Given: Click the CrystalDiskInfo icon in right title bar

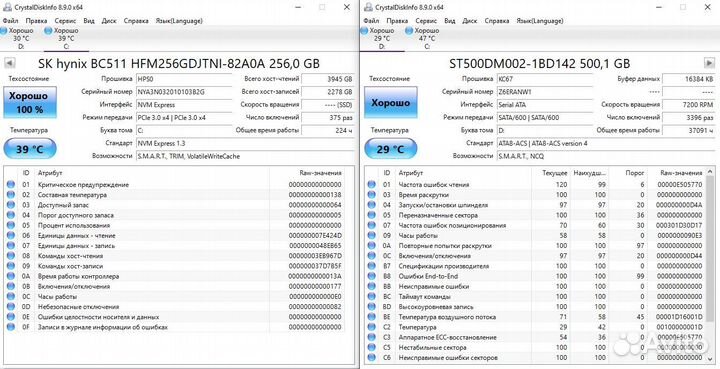Looking at the screenshot, I should (x=367, y=7).
